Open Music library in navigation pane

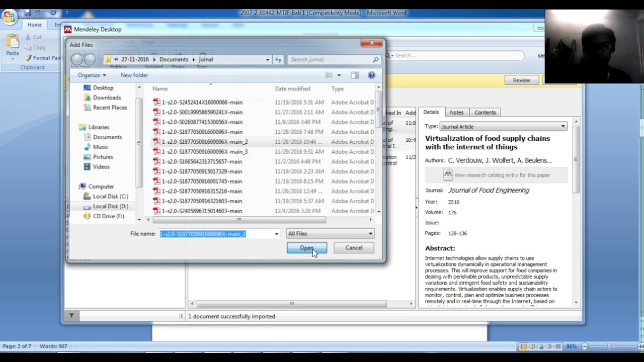(x=100, y=147)
